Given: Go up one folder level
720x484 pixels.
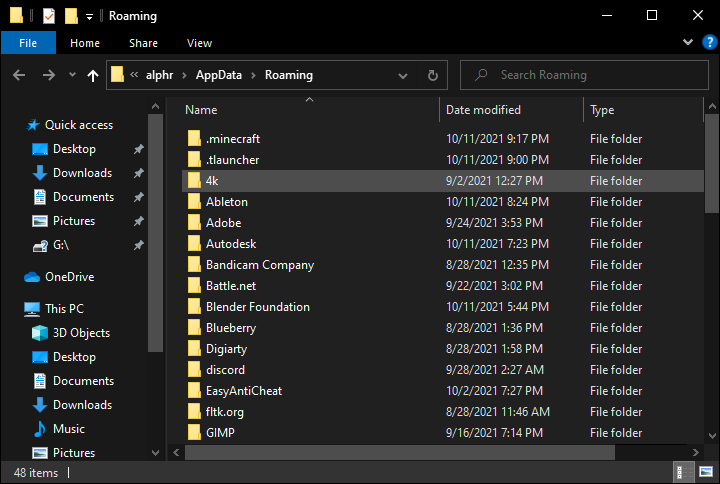Looking at the screenshot, I should click(x=94, y=75).
